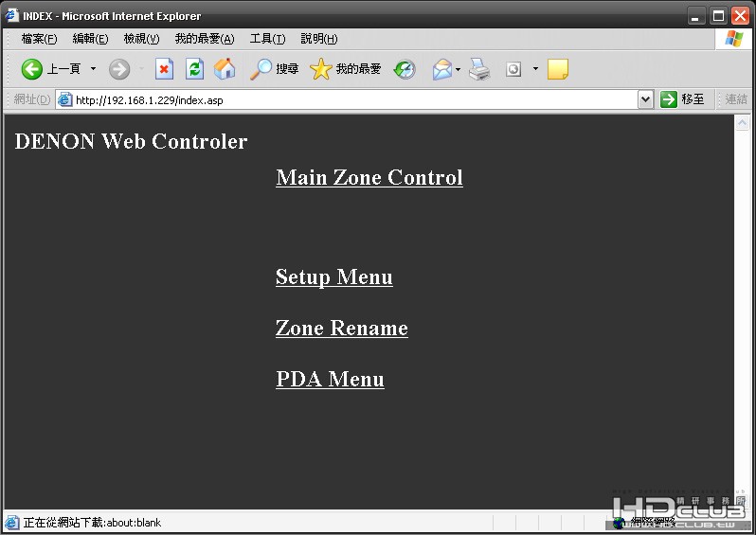Image resolution: width=756 pixels, height=535 pixels.
Task: Expand the address bar history dropdown
Action: (645, 99)
